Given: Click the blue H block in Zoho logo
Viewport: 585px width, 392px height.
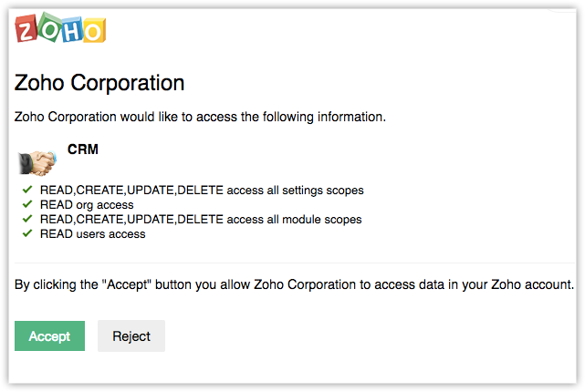Looking at the screenshot, I should (72, 30).
